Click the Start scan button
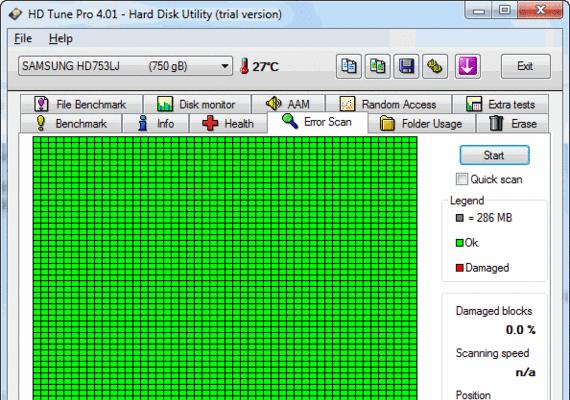Image resolution: width=570 pixels, height=400 pixels. tap(494, 155)
